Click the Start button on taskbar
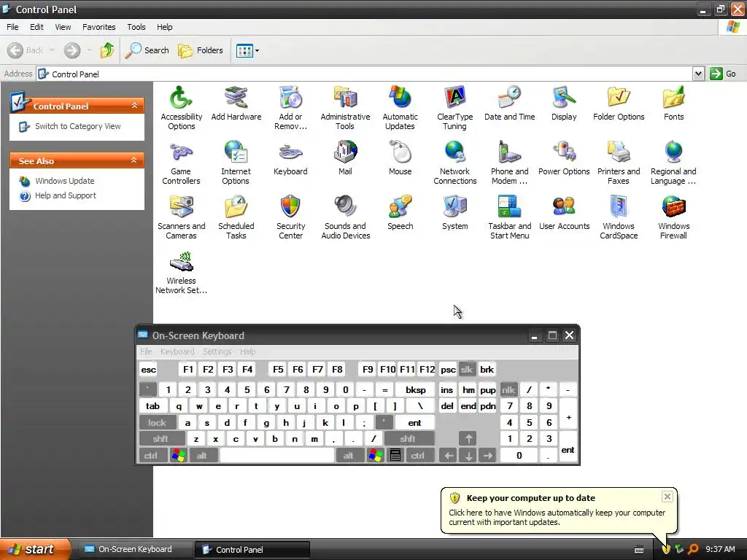This screenshot has height=560, width=747. [35, 549]
